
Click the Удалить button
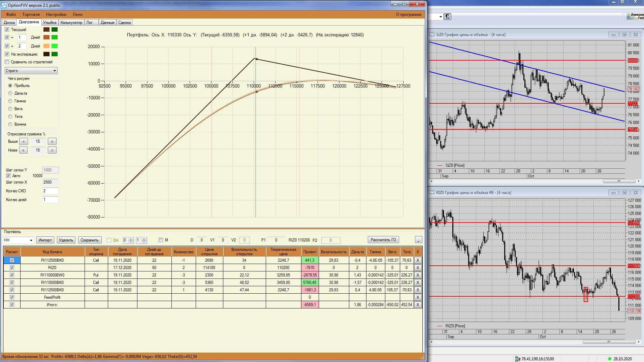[66, 240]
